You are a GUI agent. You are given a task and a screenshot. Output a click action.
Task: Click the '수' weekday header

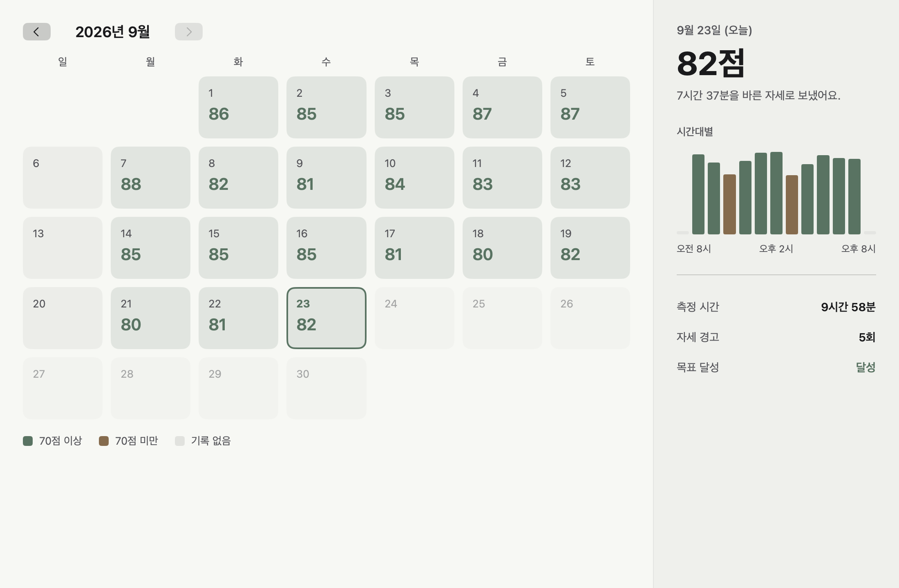click(x=326, y=62)
